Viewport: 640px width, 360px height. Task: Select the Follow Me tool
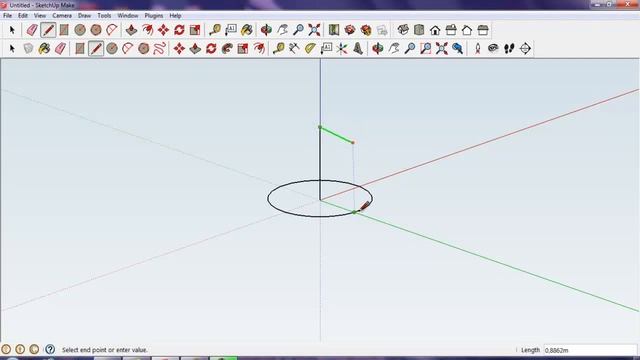[227, 49]
